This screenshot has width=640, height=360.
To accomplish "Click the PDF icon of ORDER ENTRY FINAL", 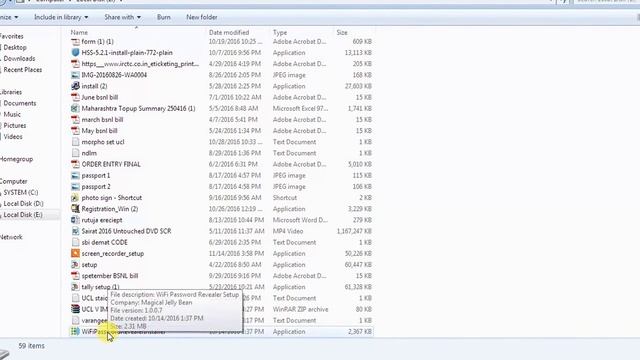I will 75,164.
